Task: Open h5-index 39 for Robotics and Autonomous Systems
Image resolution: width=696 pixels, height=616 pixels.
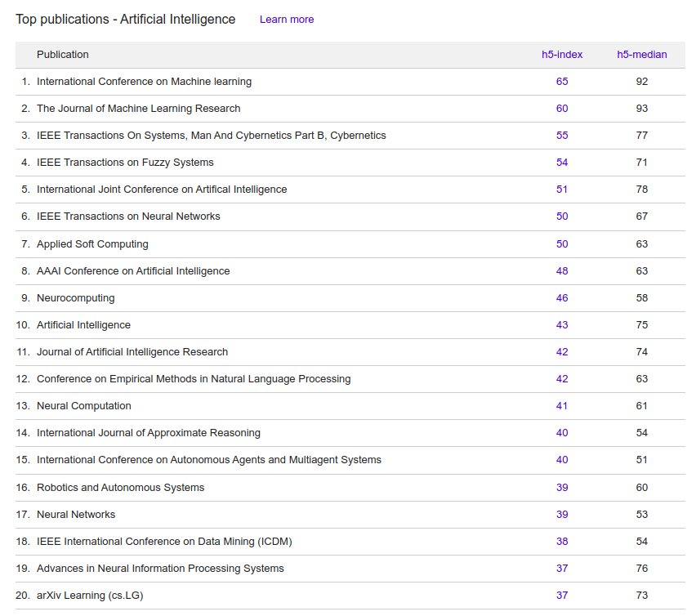Action: click(562, 488)
